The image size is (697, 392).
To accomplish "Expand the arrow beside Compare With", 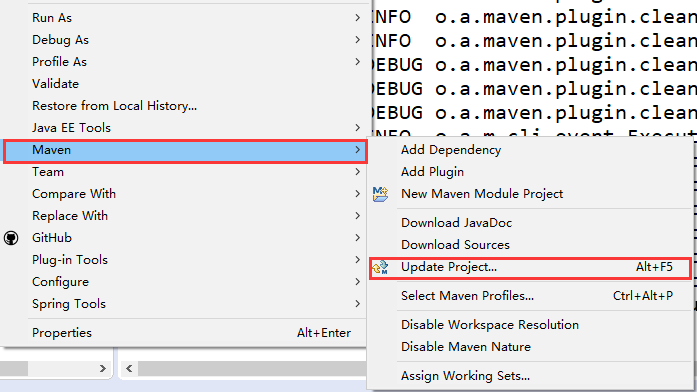I will point(357,194).
